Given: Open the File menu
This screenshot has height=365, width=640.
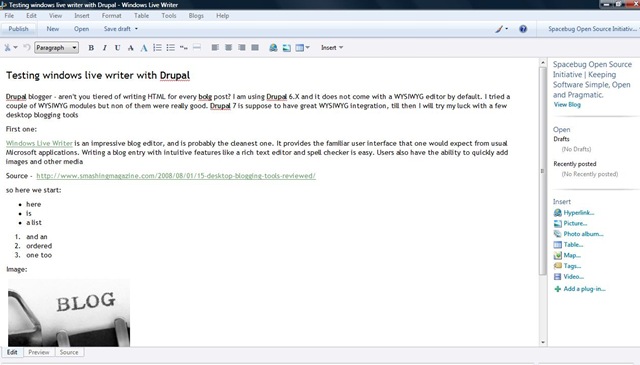Looking at the screenshot, I should 9,16.
